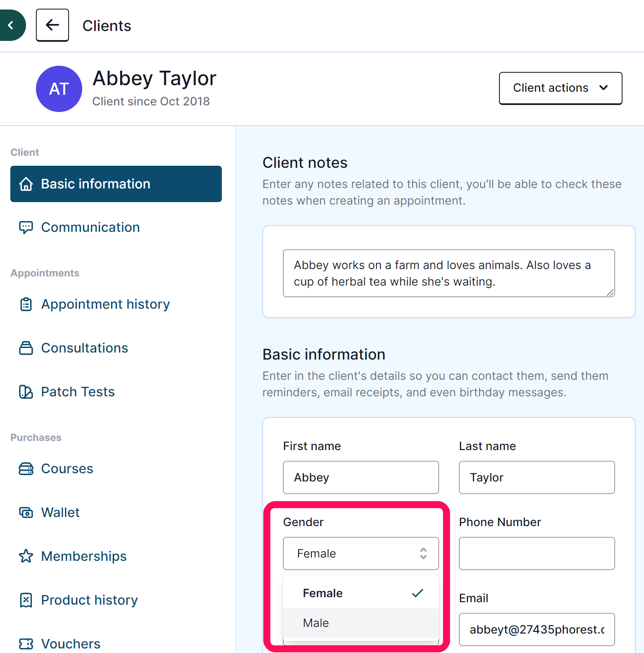This screenshot has height=653, width=644.
Task: Click the First name field containing Abbey
Action: click(x=361, y=477)
